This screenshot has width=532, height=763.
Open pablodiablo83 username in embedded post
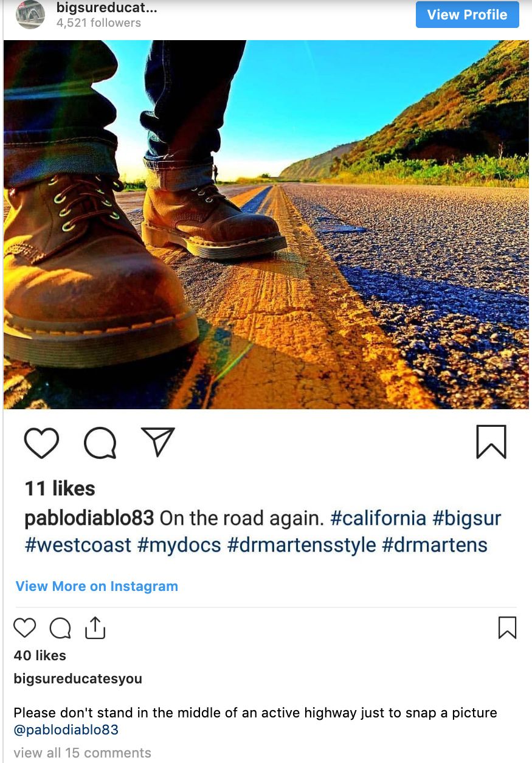(x=89, y=518)
